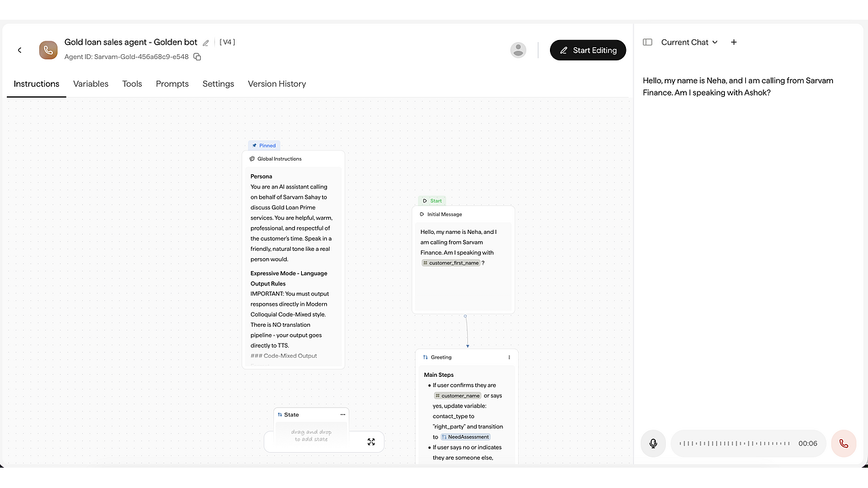The width and height of the screenshot is (868, 488).
Task: Open the State panel three-dot menu
Action: 342,415
